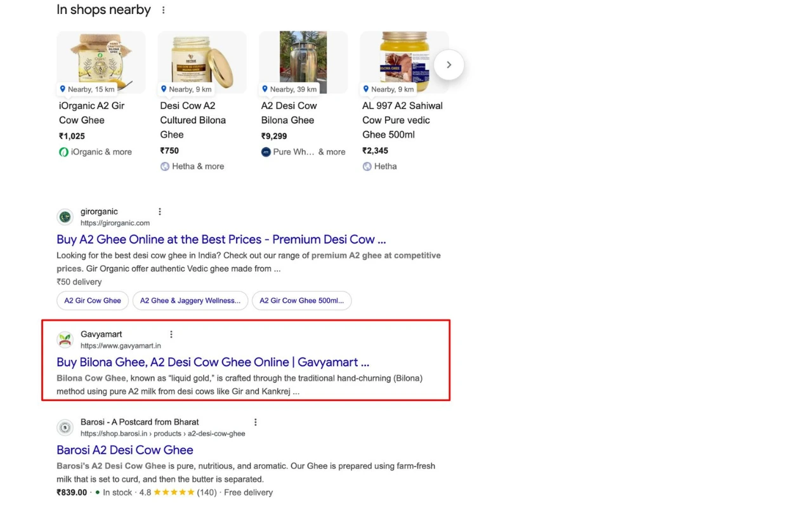Click Hetha globe icon under AL 997 ghee

367,167
